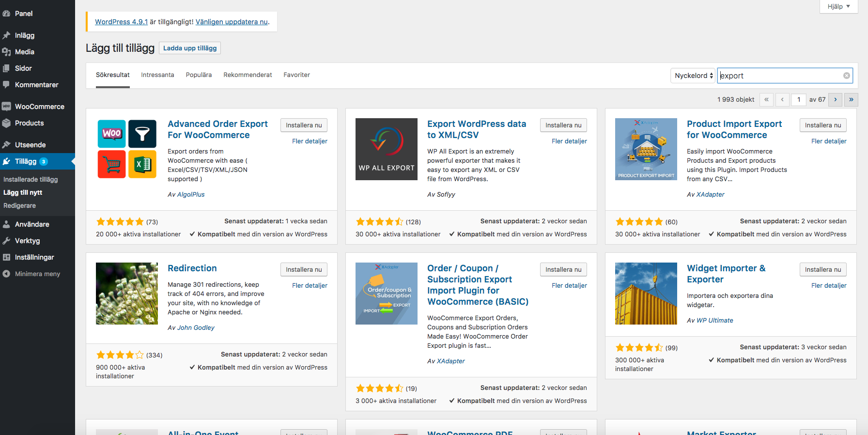
Task: Open the Panel dashboard icon in sidebar
Action: [6, 14]
